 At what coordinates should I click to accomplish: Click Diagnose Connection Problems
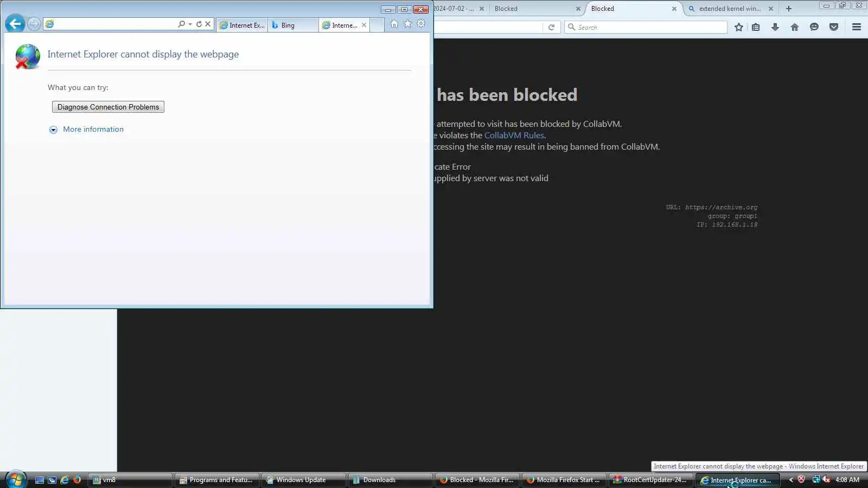108,107
